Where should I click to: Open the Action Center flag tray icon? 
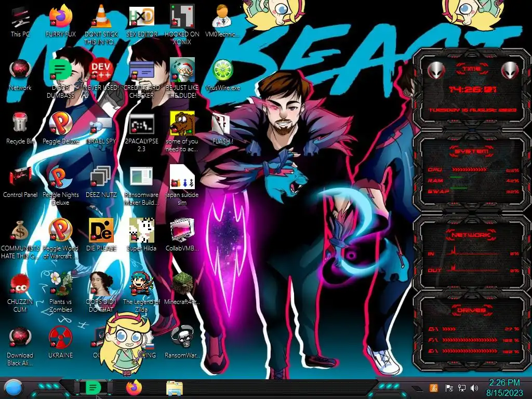click(x=449, y=388)
